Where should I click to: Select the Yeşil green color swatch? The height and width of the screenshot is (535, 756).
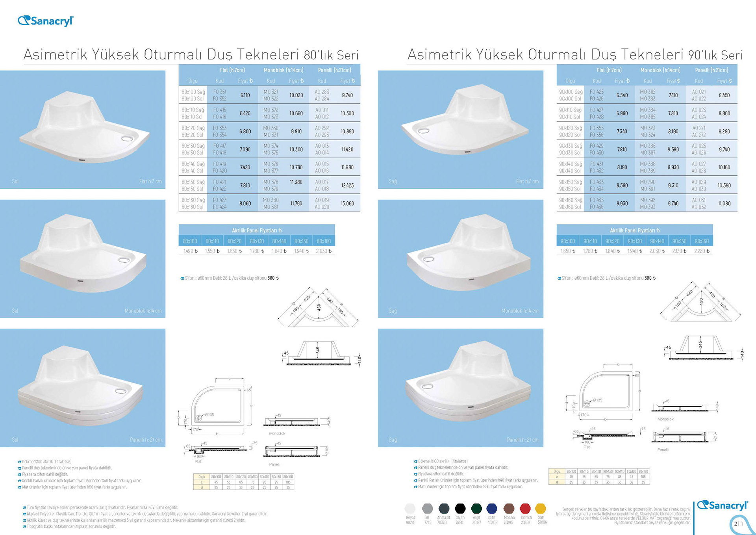point(476,508)
